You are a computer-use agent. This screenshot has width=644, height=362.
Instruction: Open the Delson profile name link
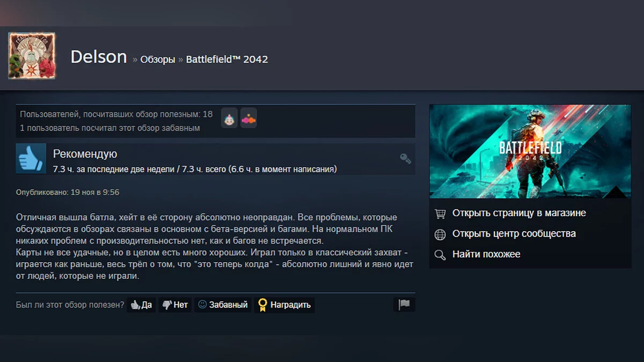[x=99, y=57]
